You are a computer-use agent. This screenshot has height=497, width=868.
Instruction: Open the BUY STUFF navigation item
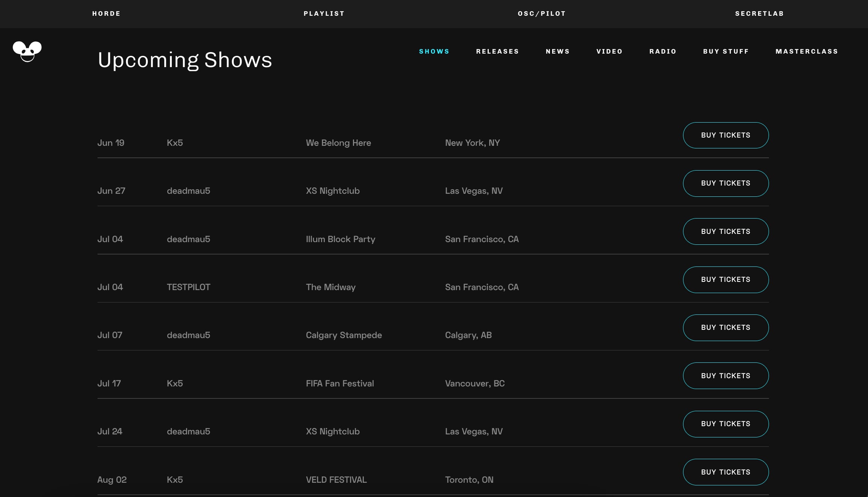pos(726,51)
